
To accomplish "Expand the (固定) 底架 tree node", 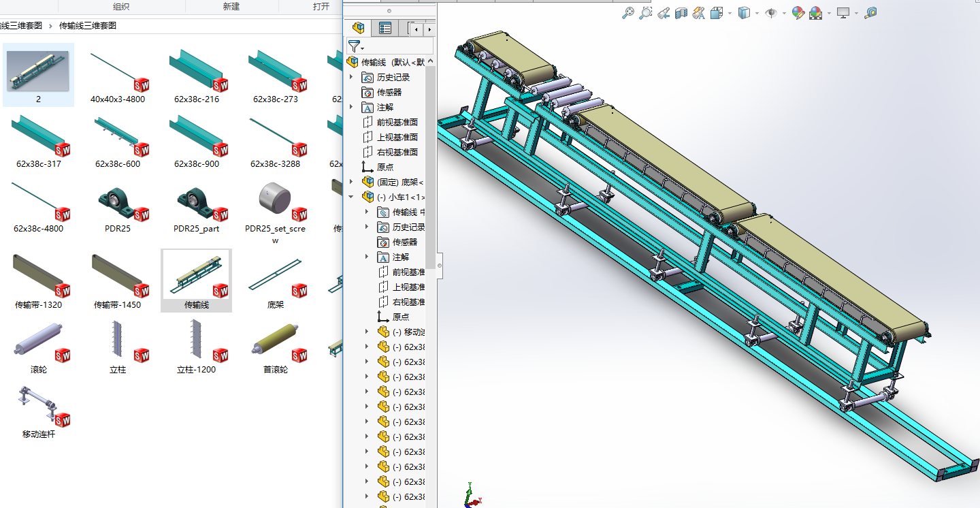I will pos(352,182).
